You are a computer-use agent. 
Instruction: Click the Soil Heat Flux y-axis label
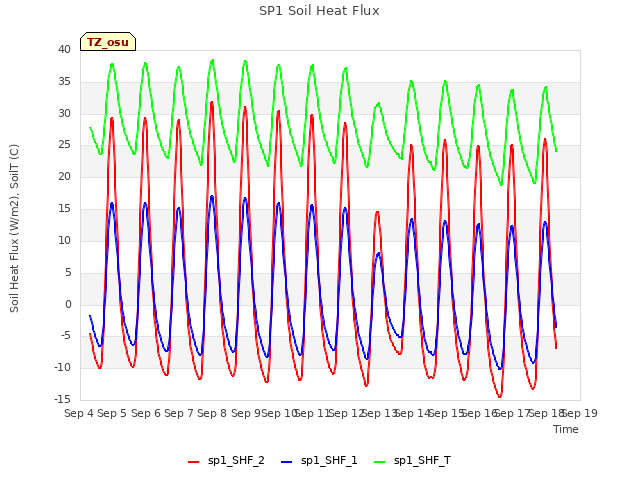pos(14,228)
